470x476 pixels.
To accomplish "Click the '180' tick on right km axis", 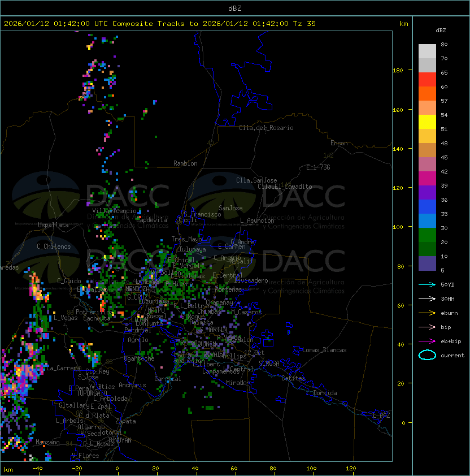I will pos(398,71).
